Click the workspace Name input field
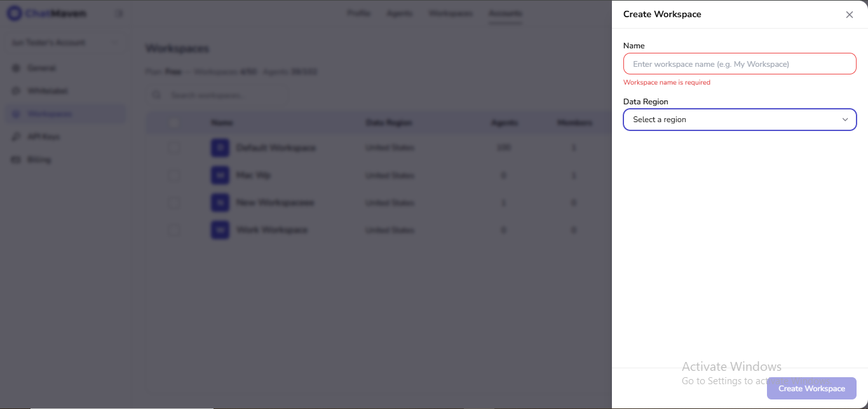 click(x=739, y=64)
